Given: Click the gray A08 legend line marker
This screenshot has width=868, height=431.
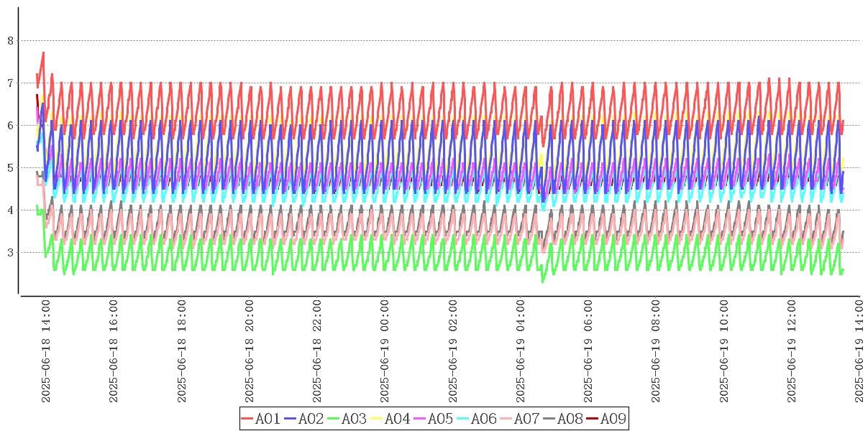Looking at the screenshot, I should click(549, 419).
